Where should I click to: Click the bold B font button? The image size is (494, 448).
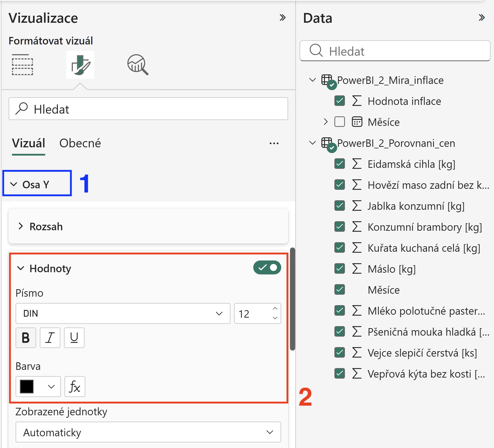(x=26, y=338)
